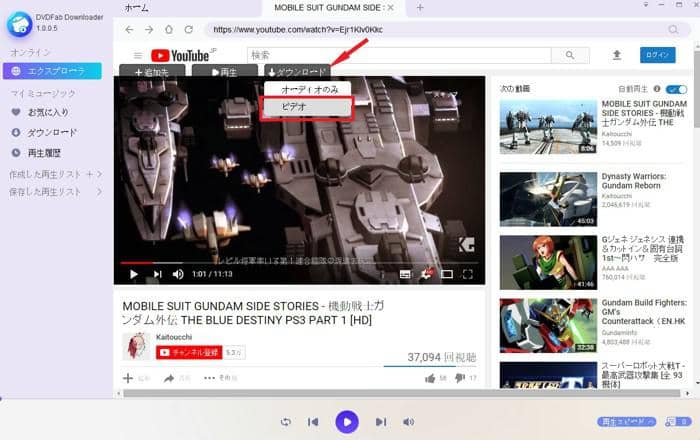The width and height of the screenshot is (700, 440).
Task: Open Dynasty Warriors Gundam Reborn thumbnail
Action: [x=548, y=199]
